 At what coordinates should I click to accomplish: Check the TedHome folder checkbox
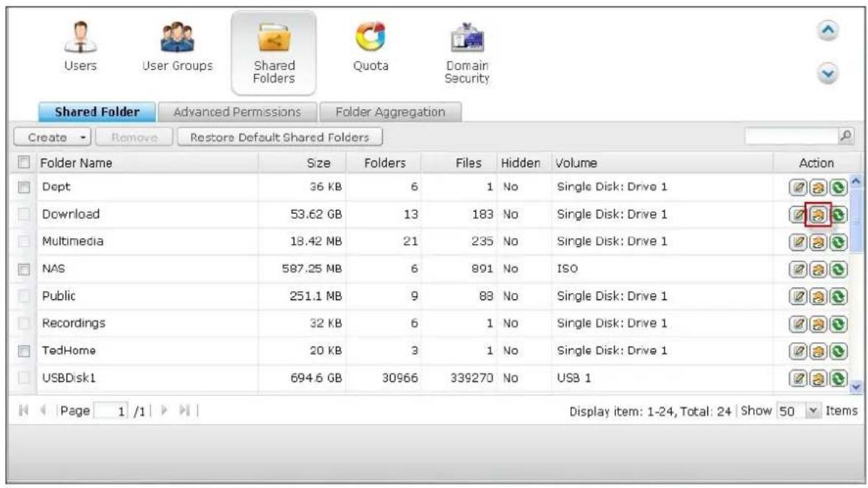[24, 351]
